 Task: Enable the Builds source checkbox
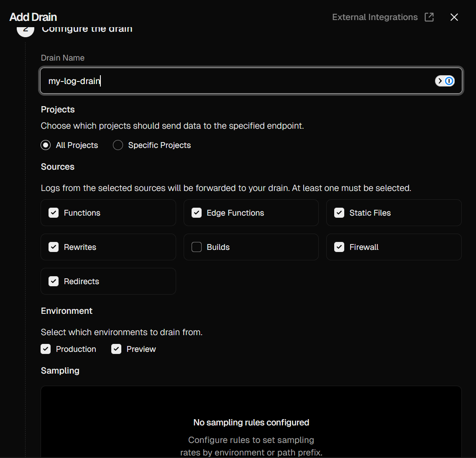[x=197, y=247]
